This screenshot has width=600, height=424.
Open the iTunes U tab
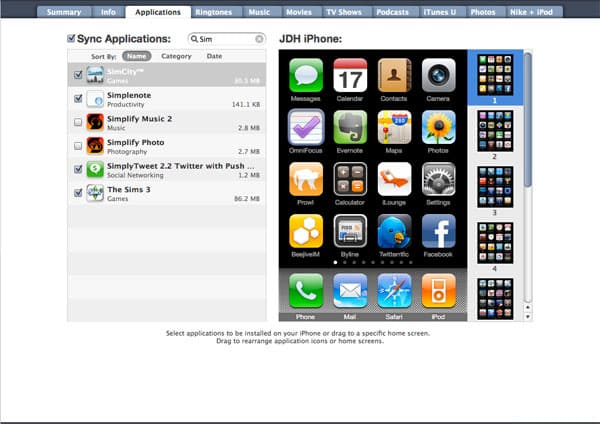440,12
